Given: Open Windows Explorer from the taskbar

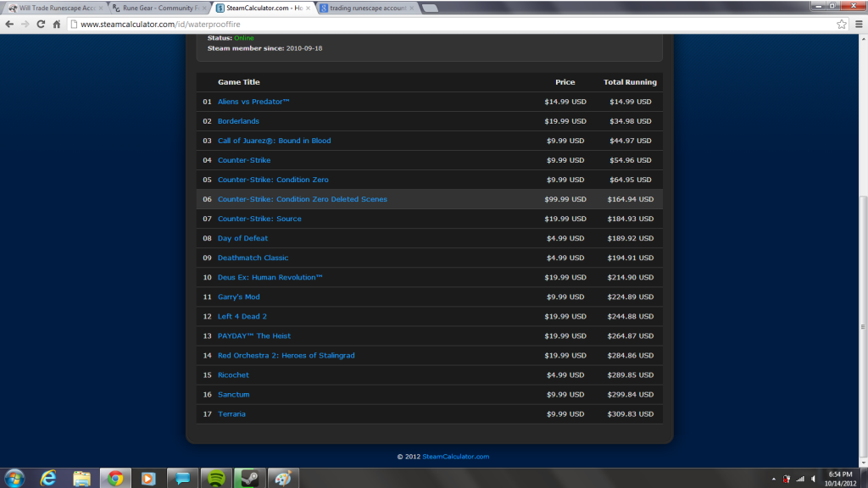Looking at the screenshot, I should point(81,477).
